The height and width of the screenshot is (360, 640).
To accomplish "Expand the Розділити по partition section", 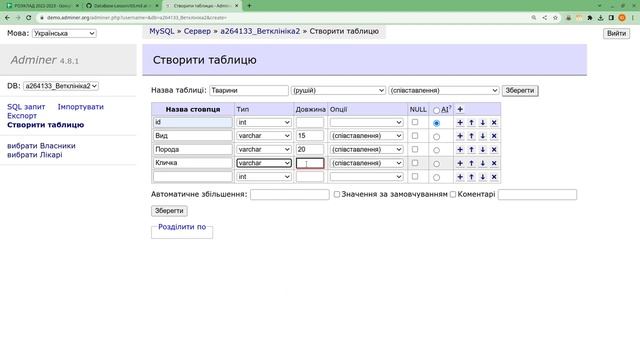I will pyautogui.click(x=182, y=227).
